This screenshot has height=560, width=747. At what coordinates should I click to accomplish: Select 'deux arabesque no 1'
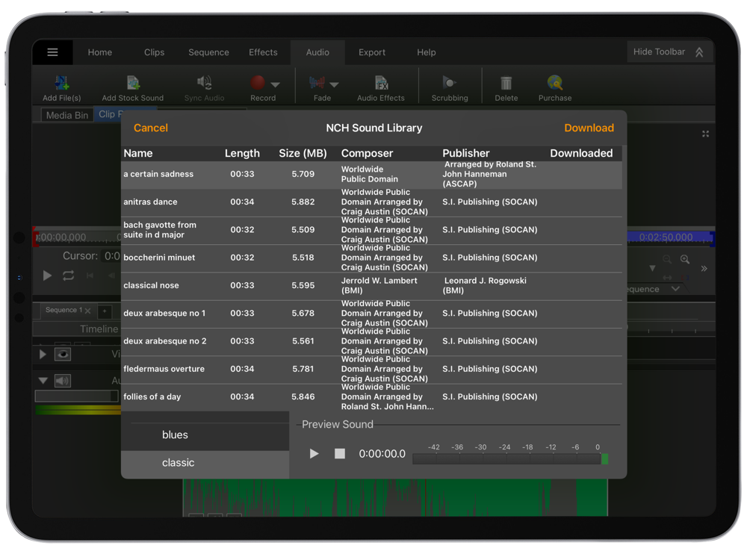point(371,314)
